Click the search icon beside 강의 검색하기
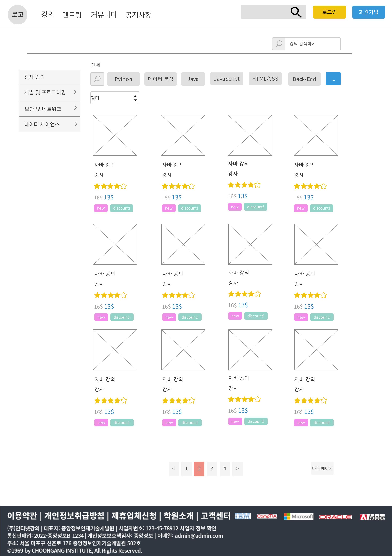Image resolution: width=392 pixels, height=556 pixels. pyautogui.click(x=279, y=44)
